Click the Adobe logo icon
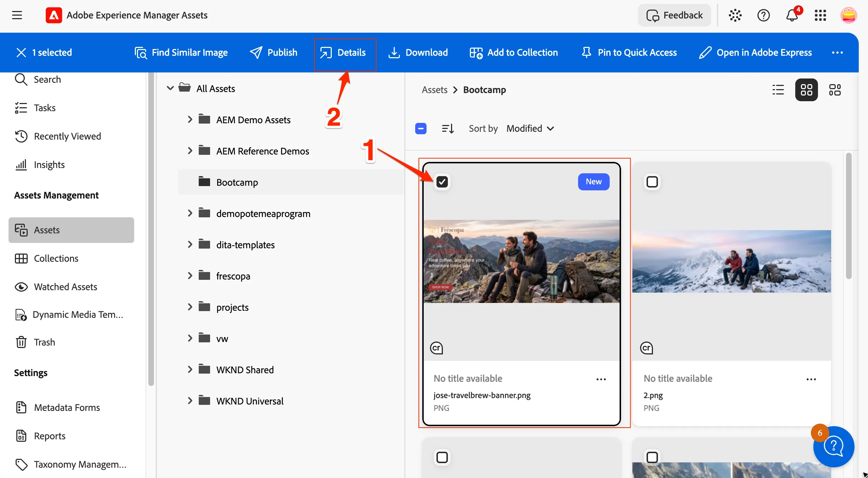The width and height of the screenshot is (868, 478). [x=54, y=15]
